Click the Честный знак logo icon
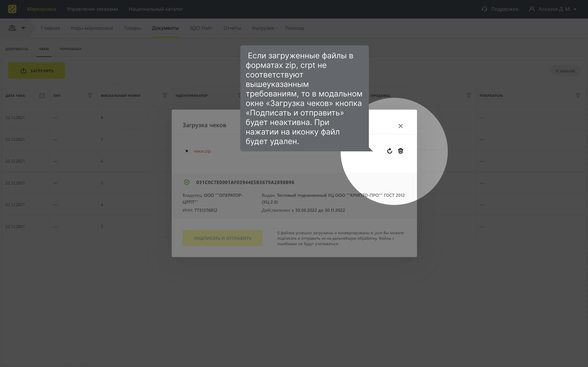 pos(12,9)
